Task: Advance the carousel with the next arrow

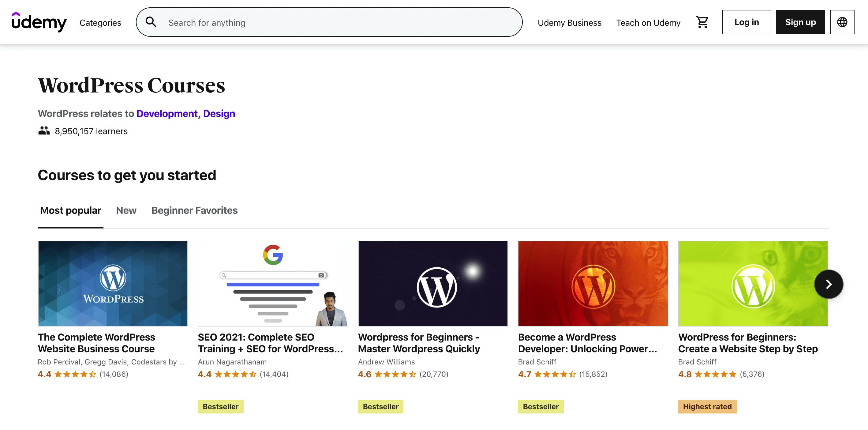Action: [828, 284]
